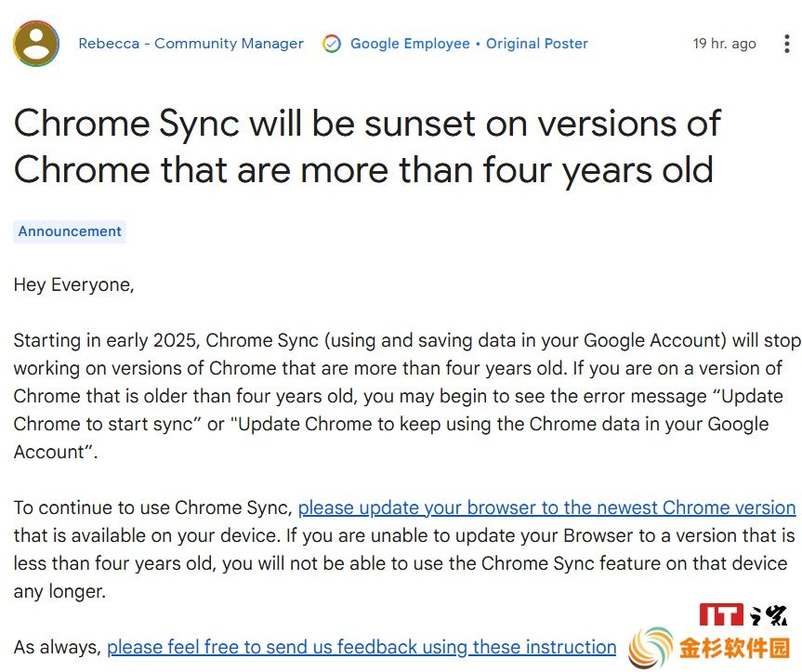
Task: Click Rebecca's profile avatar icon
Action: (x=36, y=44)
